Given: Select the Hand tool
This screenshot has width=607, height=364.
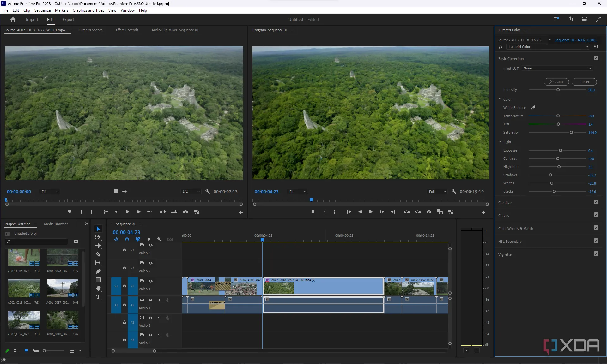Looking at the screenshot, I should pos(98,288).
